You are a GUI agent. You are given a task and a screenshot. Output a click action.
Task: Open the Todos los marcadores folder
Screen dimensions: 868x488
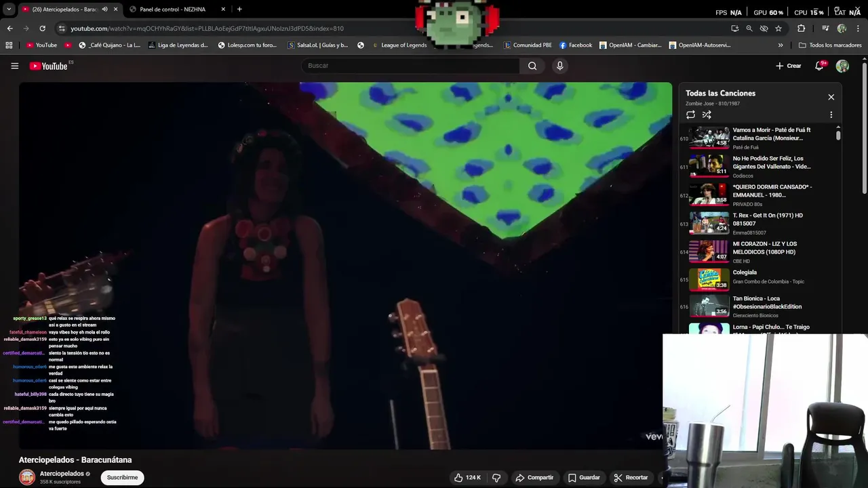coord(830,45)
